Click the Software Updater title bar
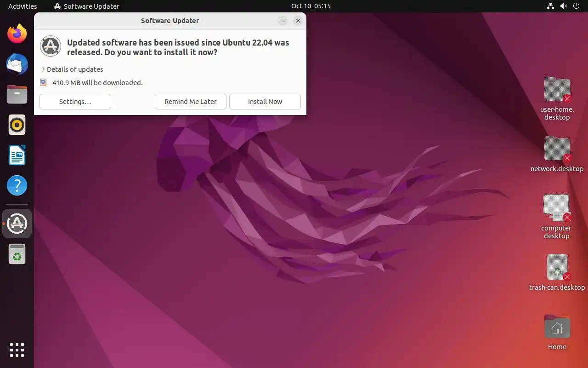588x368 pixels. click(x=170, y=21)
